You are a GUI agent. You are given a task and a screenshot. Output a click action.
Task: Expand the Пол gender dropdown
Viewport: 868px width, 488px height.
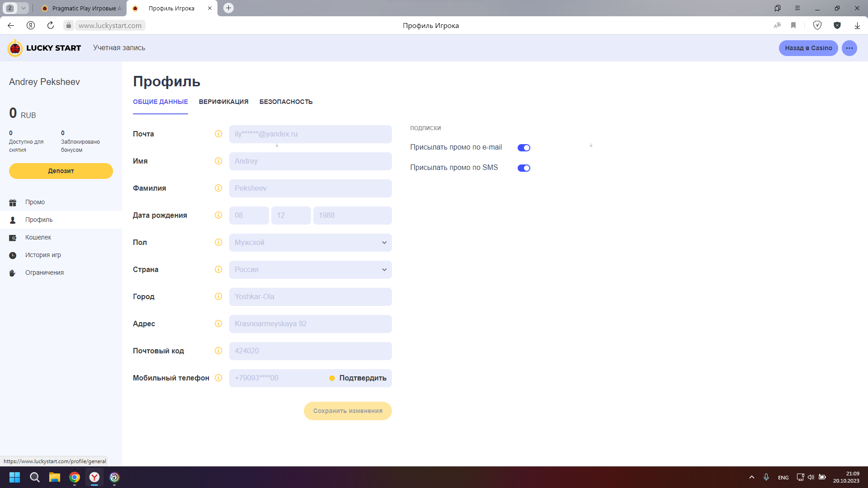point(310,243)
